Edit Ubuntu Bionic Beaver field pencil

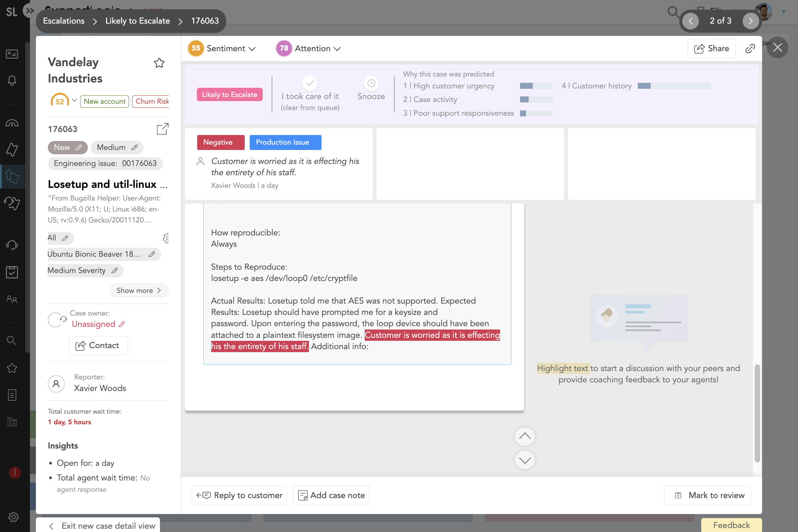(x=152, y=254)
